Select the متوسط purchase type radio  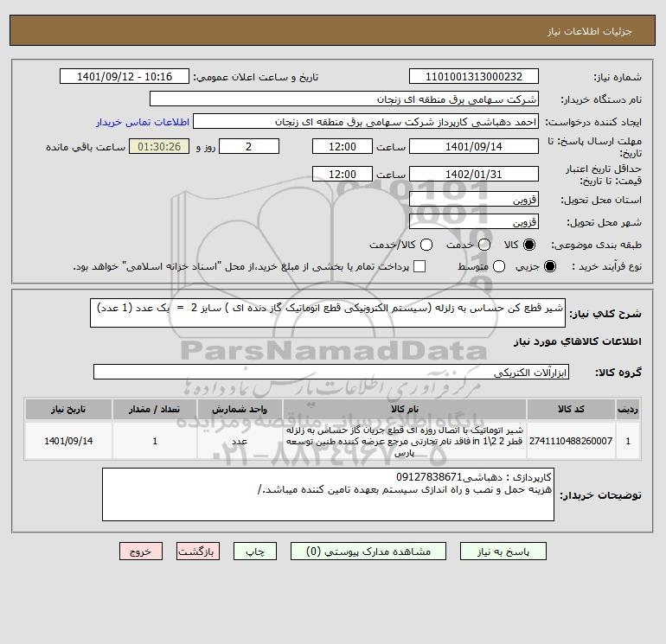coord(499,266)
